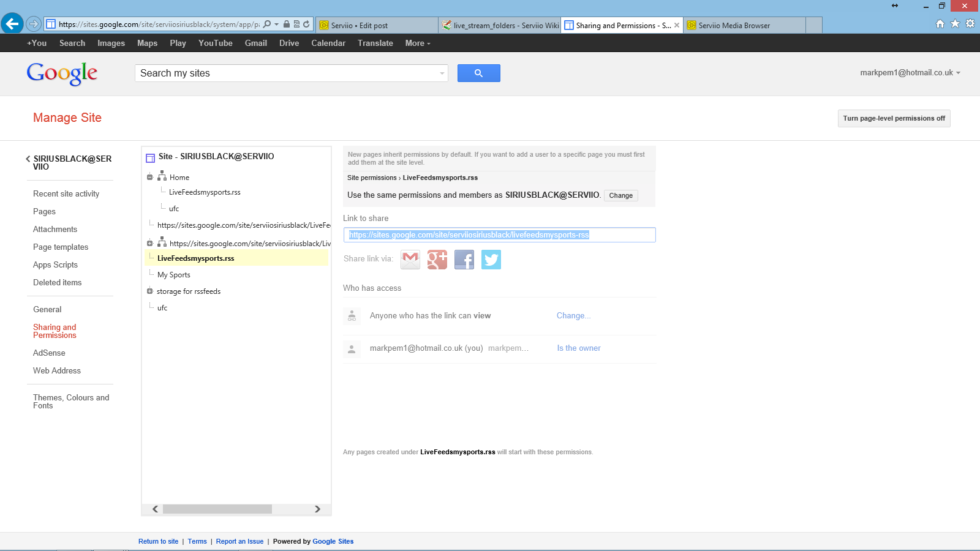
Task: Click Report an Issue link
Action: 240,541
